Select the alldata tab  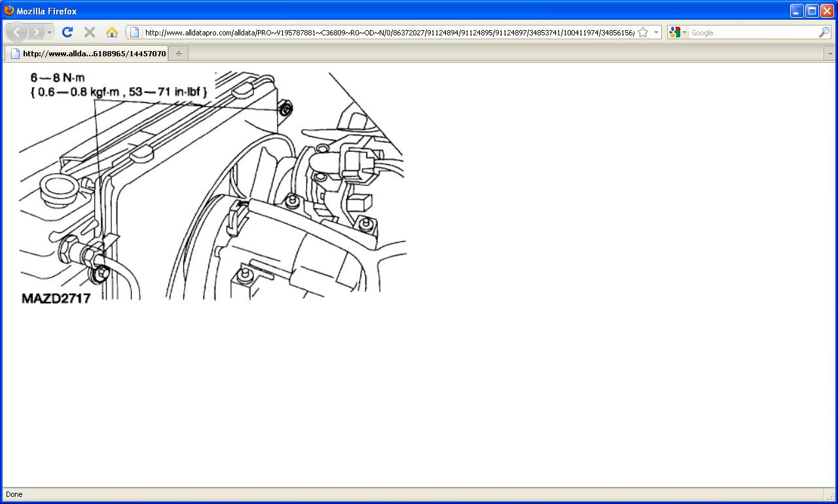[x=87, y=54]
